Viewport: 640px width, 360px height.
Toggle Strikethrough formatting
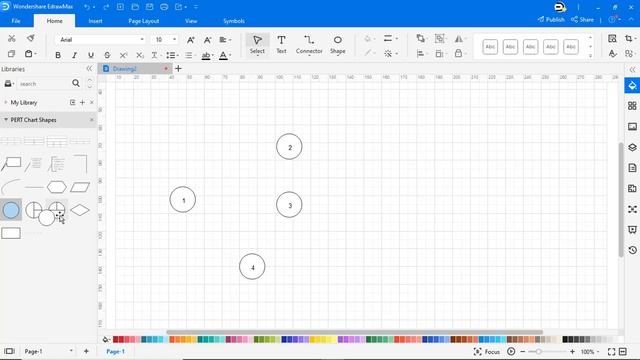[x=107, y=55]
